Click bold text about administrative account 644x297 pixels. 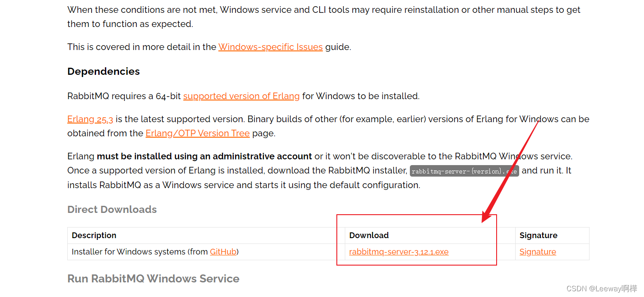point(204,156)
